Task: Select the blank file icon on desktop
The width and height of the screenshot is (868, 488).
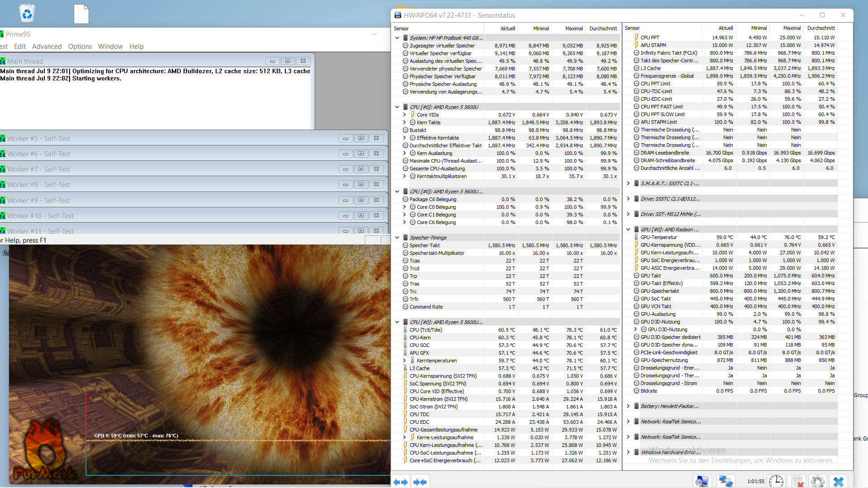Action: tap(81, 14)
